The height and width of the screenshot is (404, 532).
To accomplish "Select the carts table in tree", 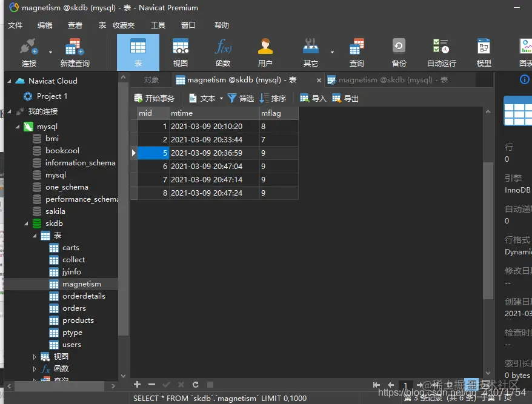I will coord(70,248).
